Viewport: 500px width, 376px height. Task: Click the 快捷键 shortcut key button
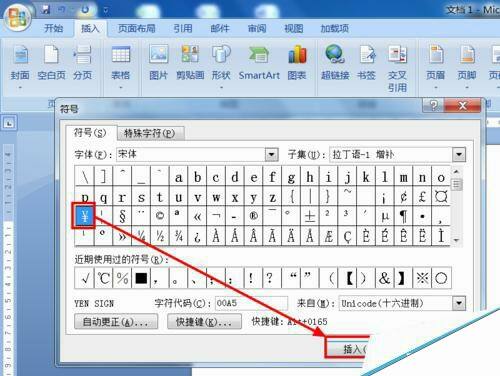tap(204, 322)
